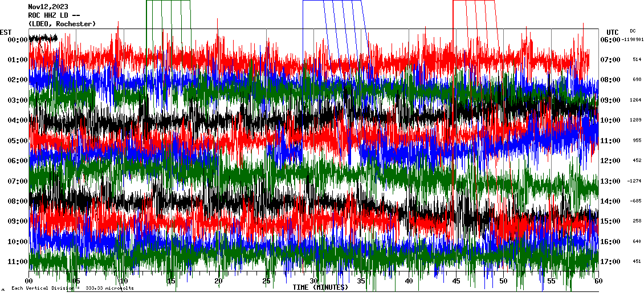The image size is (644, 296).
Task: Click the red event bracket at top
Action: (x=473, y=2)
